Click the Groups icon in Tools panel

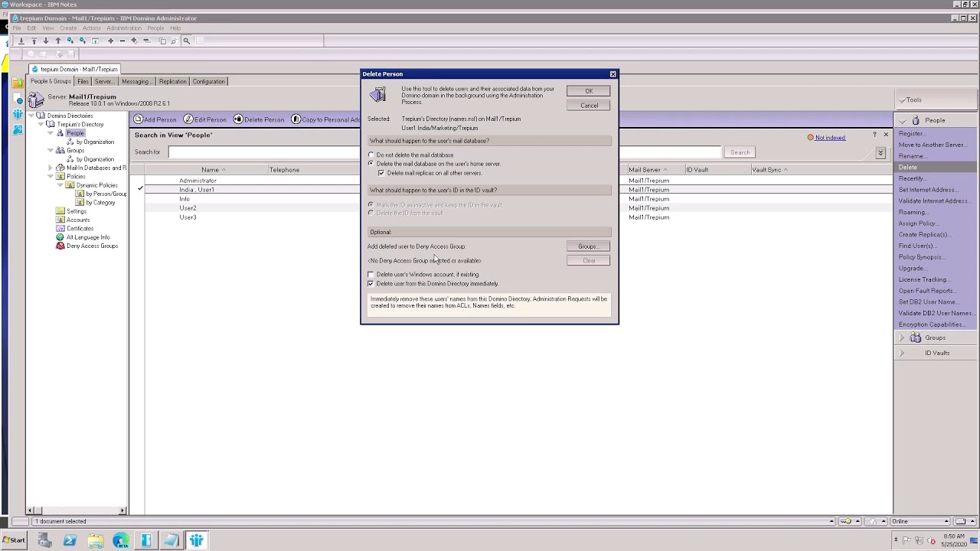(x=916, y=337)
